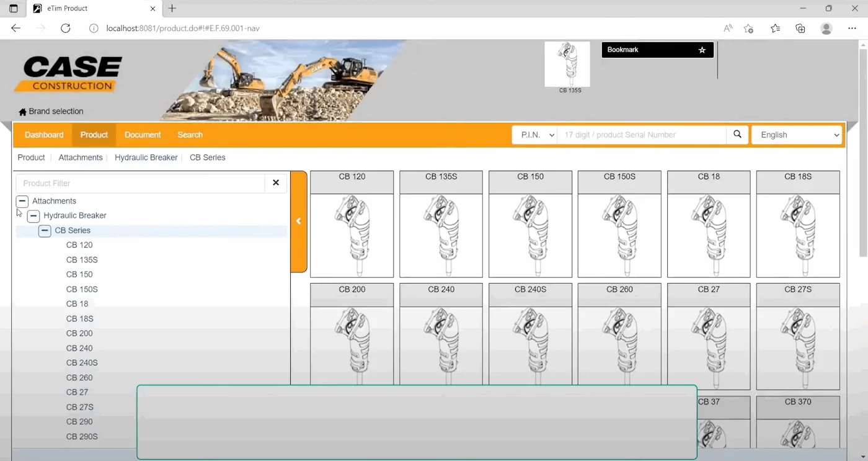868x461 pixels.
Task: Clear the Product Filter with X button
Action: pyautogui.click(x=276, y=183)
